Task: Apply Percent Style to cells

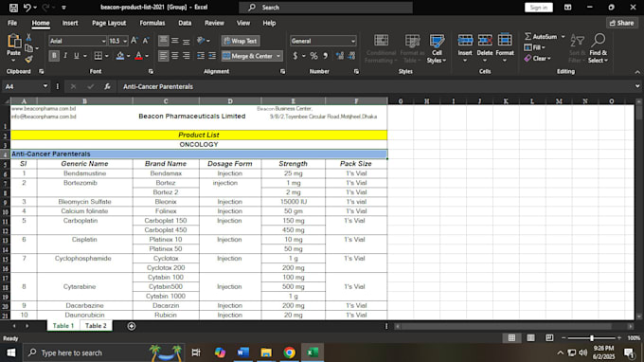Action: [313, 56]
